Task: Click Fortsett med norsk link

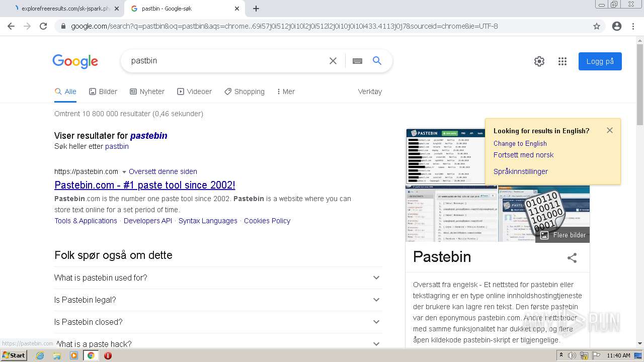Action: (x=523, y=155)
